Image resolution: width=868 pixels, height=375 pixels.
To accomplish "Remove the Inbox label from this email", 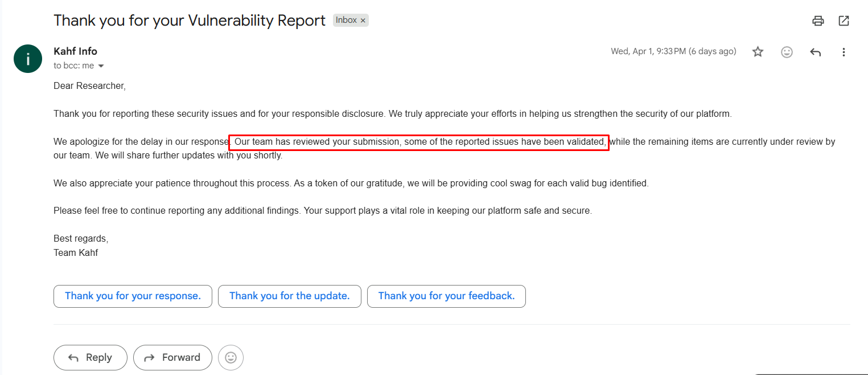I will pyautogui.click(x=363, y=21).
